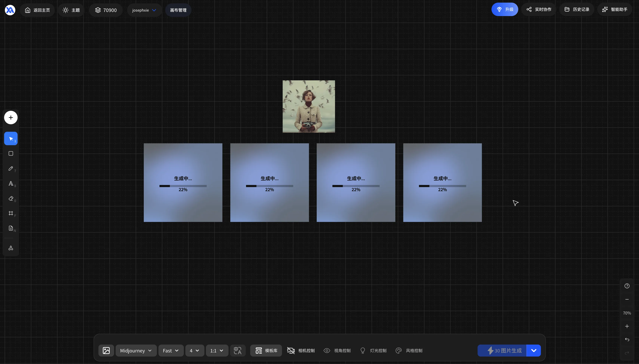Image resolution: width=639 pixels, height=364 pixels.
Task: Expand the josephxie account dropdown
Action: [x=144, y=10]
